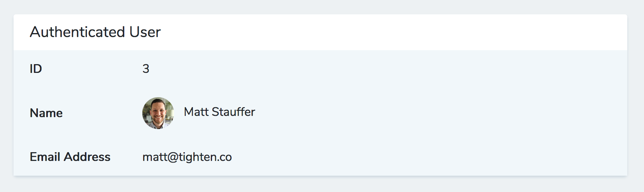
Task: Click the "matt" username part of the email
Action: point(155,157)
